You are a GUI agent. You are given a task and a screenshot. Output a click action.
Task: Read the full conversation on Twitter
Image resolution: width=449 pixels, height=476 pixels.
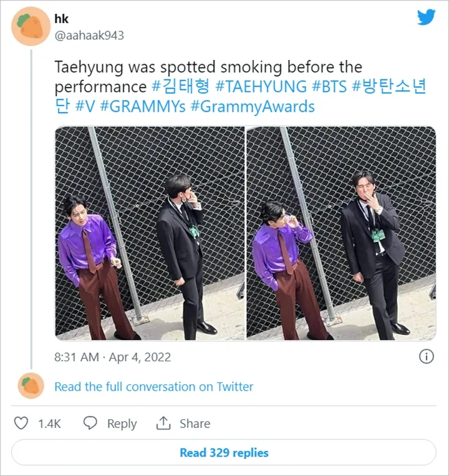click(153, 387)
